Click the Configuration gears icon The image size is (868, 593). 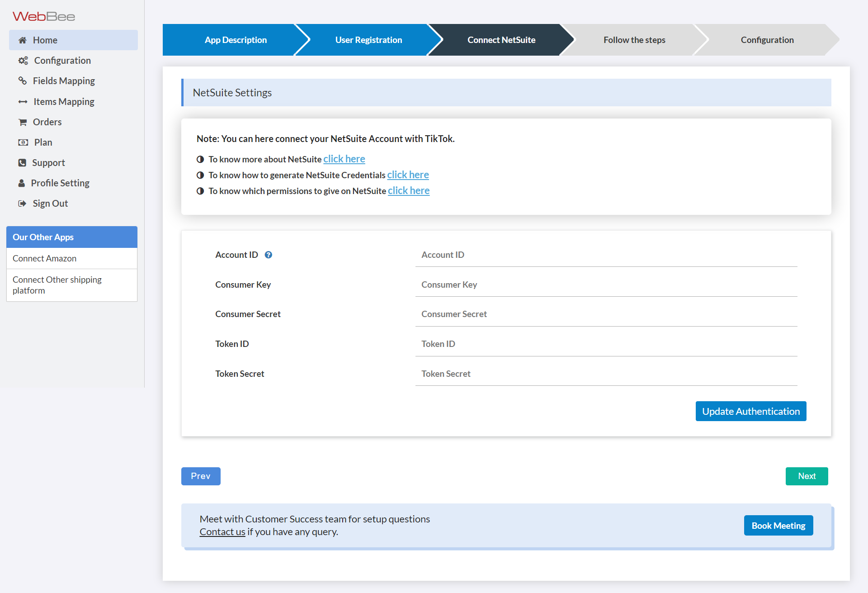(23, 61)
